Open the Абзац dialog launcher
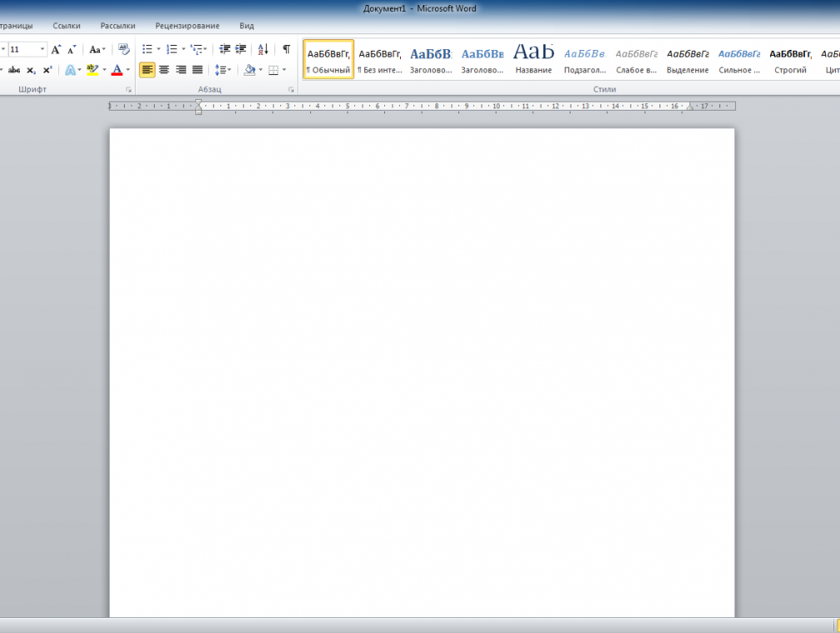 (x=291, y=90)
